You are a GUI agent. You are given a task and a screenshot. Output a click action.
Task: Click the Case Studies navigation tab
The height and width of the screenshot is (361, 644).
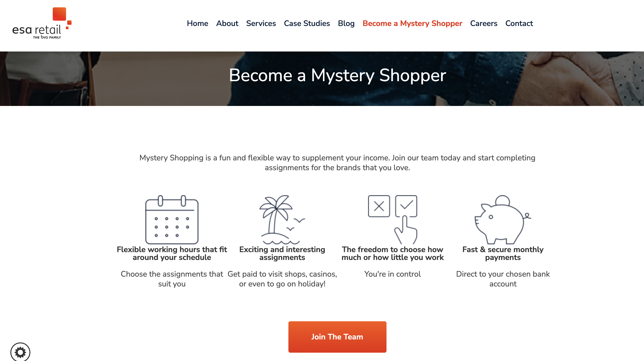(307, 23)
